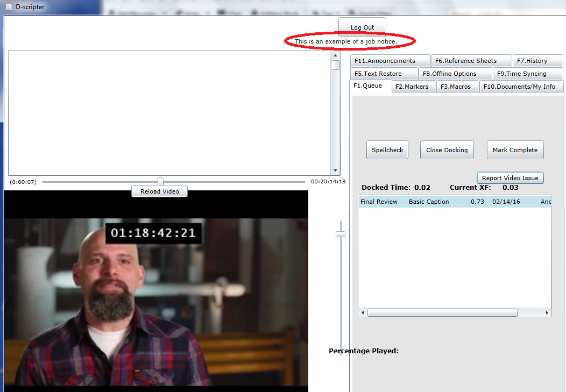This screenshot has height=392, width=566.
Task: Open the F10.Documents/My Info tab
Action: [x=521, y=87]
